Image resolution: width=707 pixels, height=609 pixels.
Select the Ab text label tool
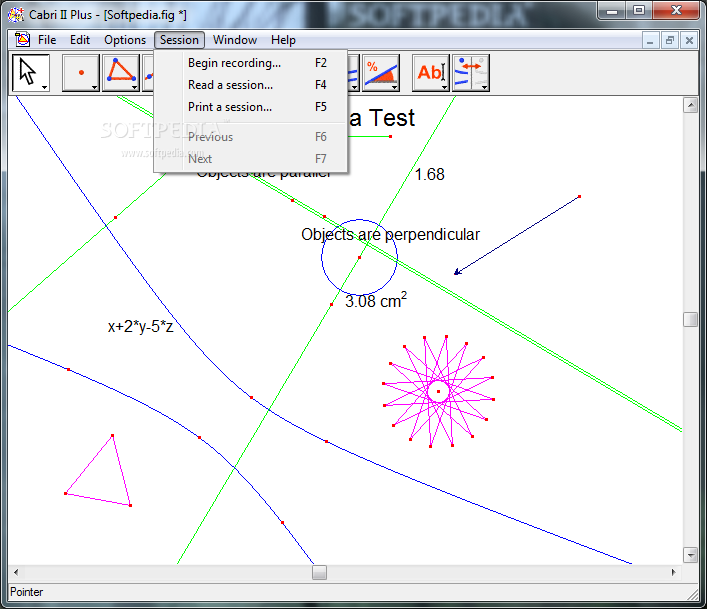(x=431, y=73)
